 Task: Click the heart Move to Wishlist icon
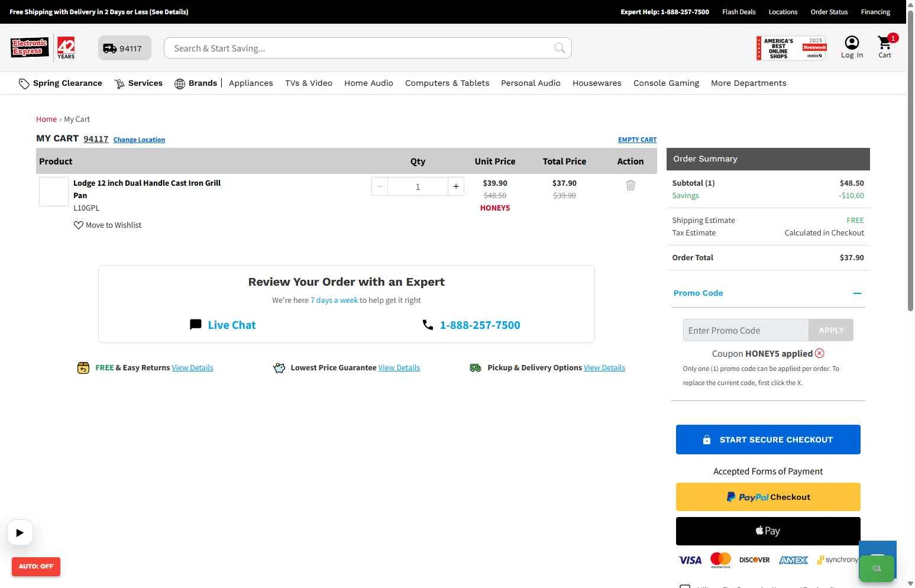(78, 225)
